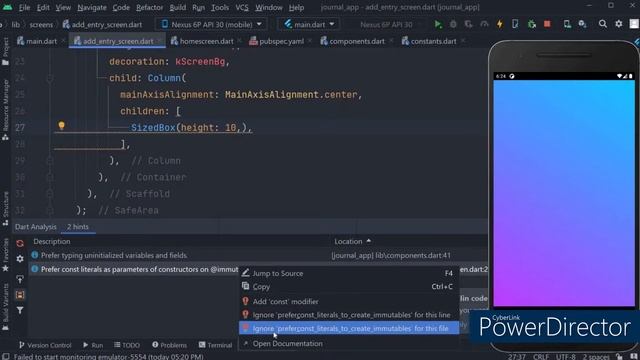Close the add_entry_screen.dart tab

(x=160, y=41)
